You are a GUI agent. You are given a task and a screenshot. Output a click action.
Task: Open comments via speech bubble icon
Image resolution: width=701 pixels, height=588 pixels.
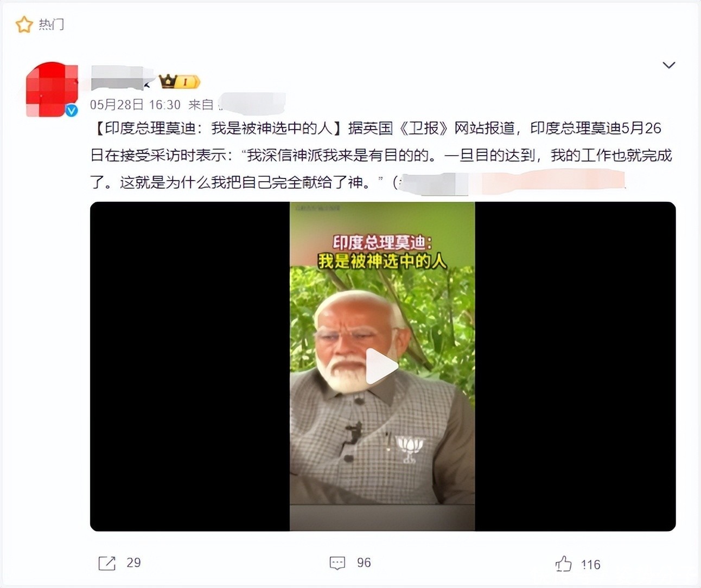pyautogui.click(x=337, y=563)
